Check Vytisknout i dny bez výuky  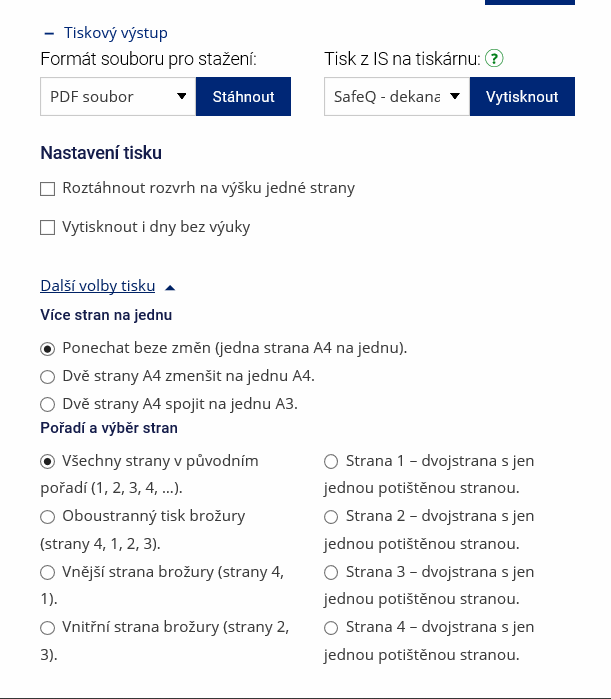tap(47, 227)
